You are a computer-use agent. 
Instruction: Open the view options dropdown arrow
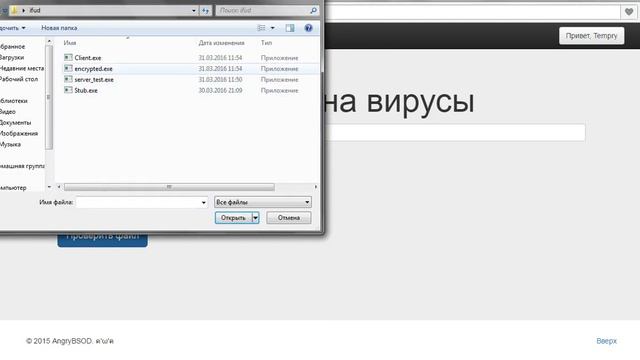click(273, 28)
